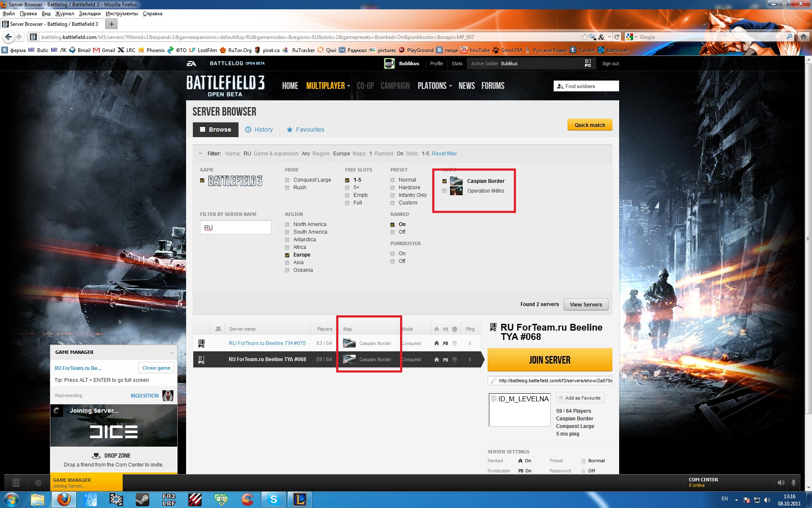This screenshot has height=508, width=812.
Task: Click the globe icon in bottom bar
Action: [38, 483]
